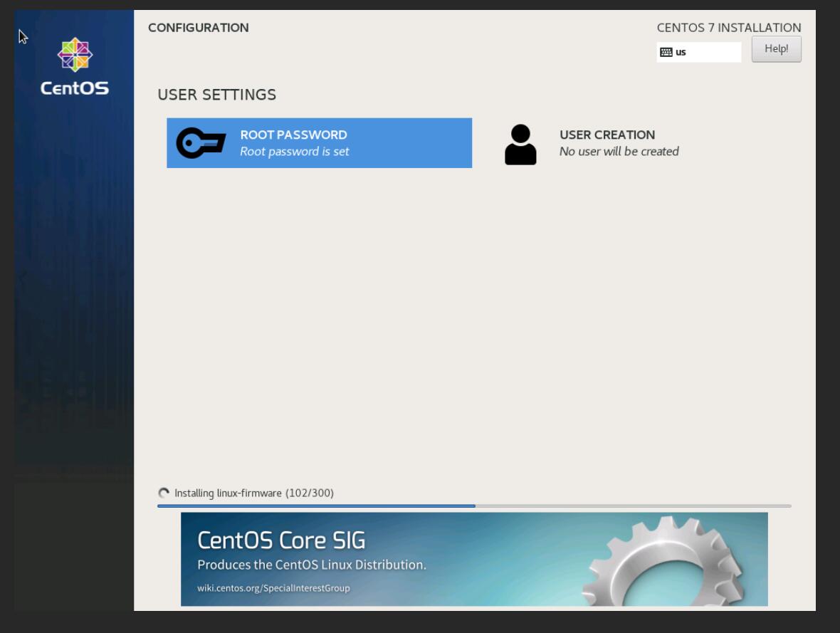This screenshot has width=840, height=633.
Task: Click the keyboard layout icon
Action: 666,52
